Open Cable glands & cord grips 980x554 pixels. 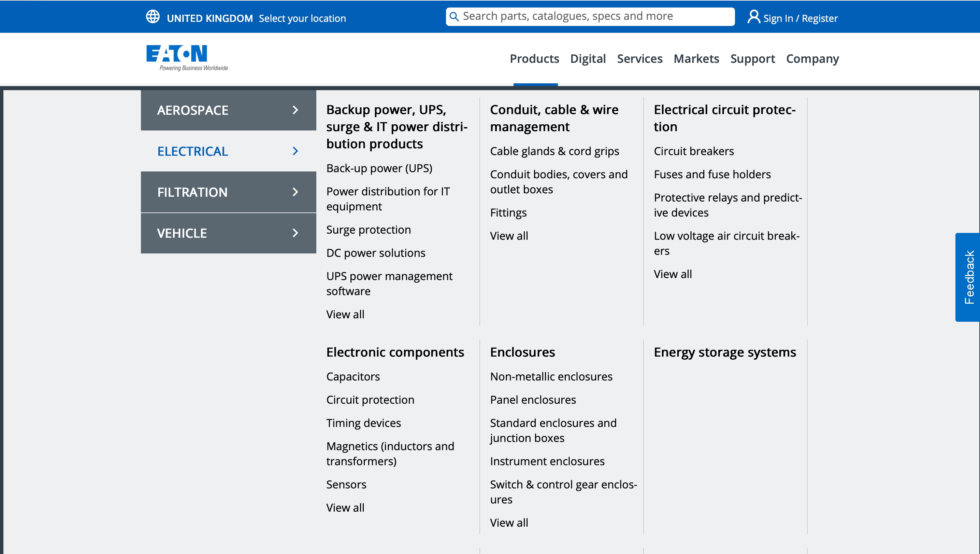554,151
